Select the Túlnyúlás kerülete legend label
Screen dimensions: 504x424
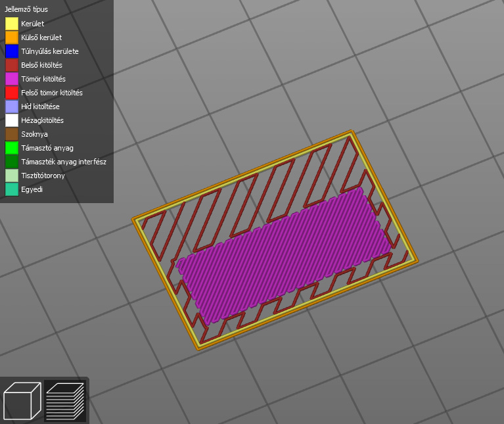point(50,51)
